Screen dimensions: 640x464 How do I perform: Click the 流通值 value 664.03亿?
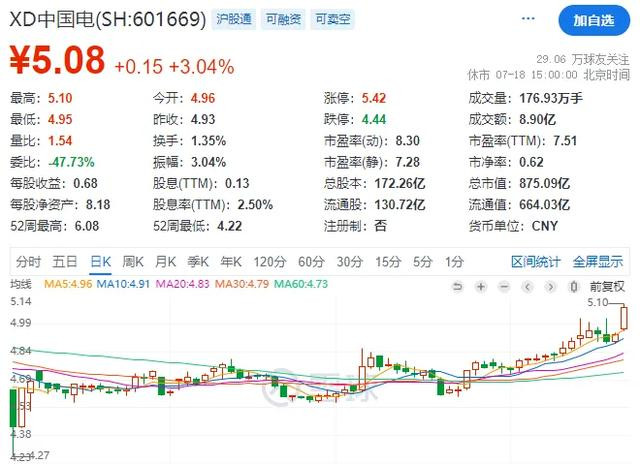pos(545,204)
